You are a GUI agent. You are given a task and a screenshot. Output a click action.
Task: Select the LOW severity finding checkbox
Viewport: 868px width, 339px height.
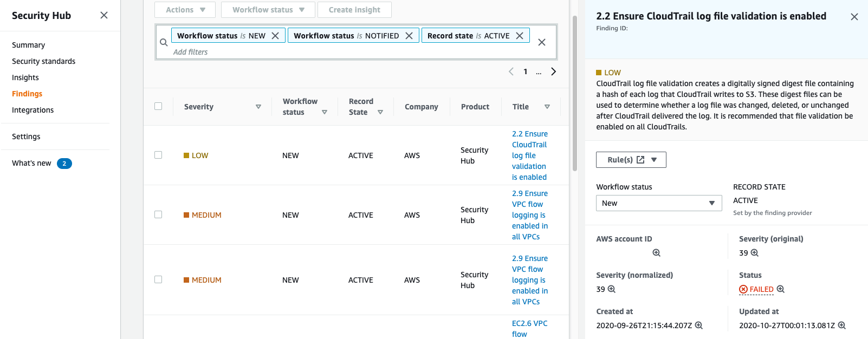pyautogui.click(x=158, y=155)
